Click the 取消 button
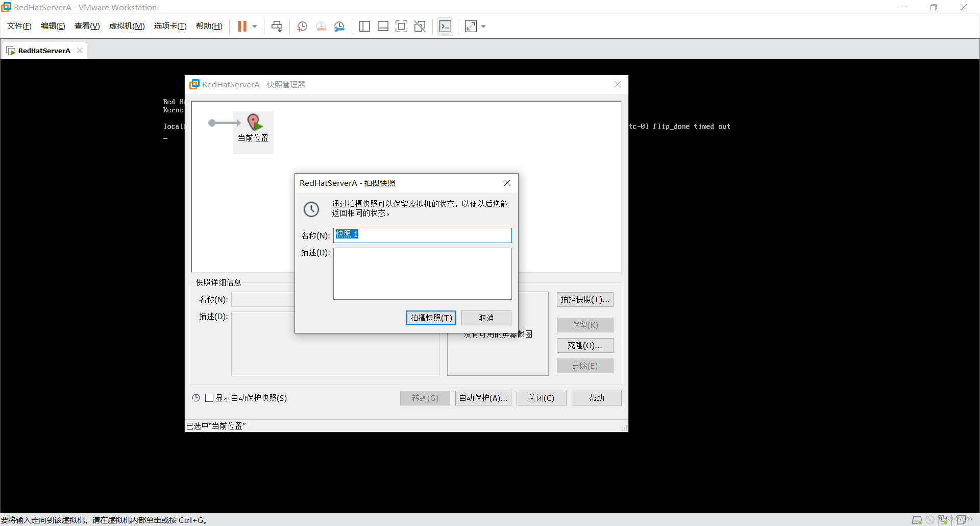Viewport: 980px width, 526px height. click(x=486, y=318)
